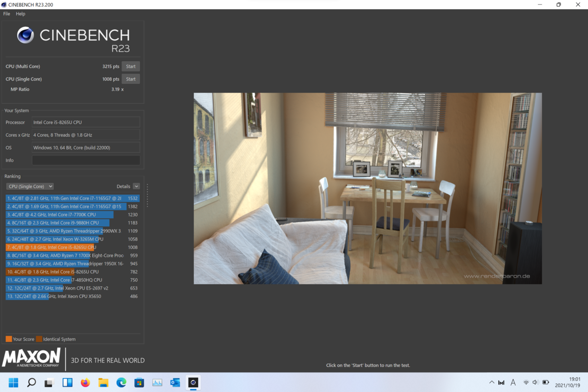Click the vertical dotted panel splitter handle

coord(147,196)
